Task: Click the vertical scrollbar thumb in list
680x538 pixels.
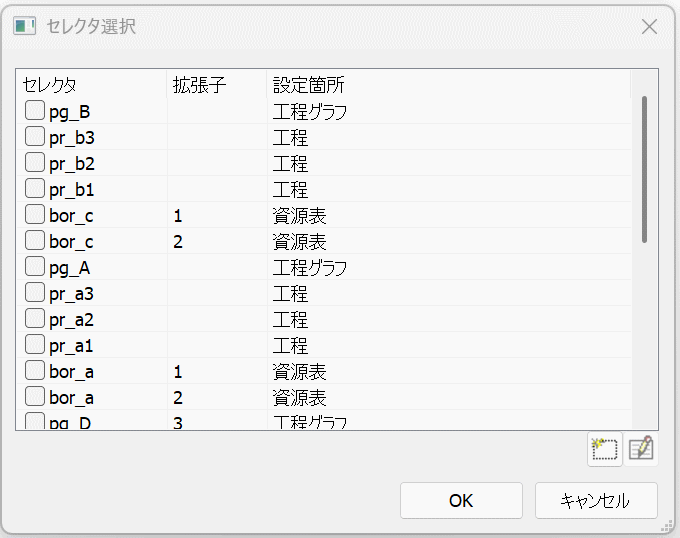Action: (645, 168)
